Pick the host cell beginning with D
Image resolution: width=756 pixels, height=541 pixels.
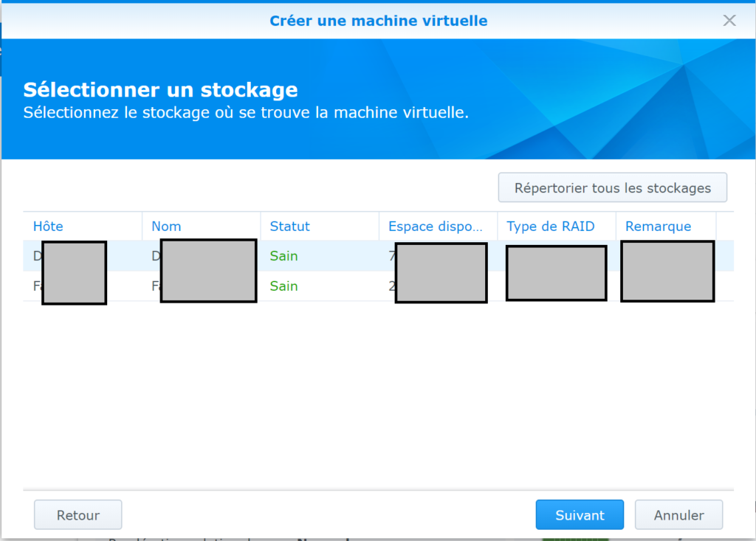[x=36, y=256]
